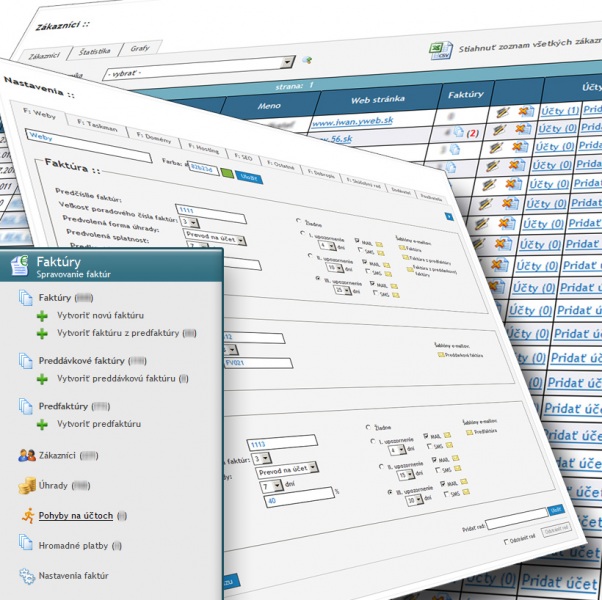Viewport: 602px width, 600px height.
Task: Click documents icon beside Hromadné platby
Action: [x=26, y=542]
